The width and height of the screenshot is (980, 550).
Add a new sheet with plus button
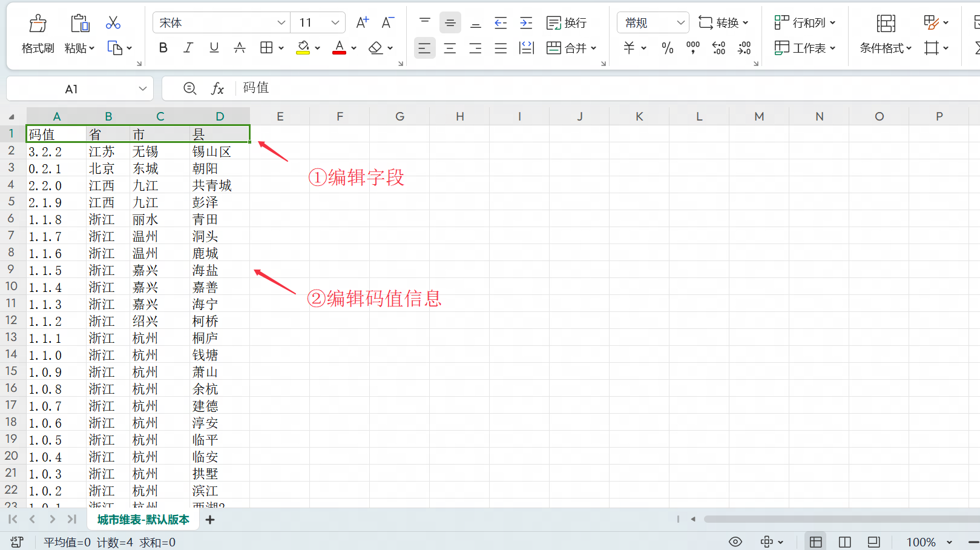point(210,520)
